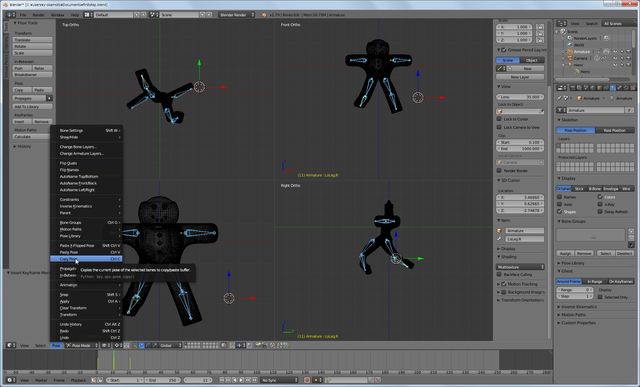
Task: Open the Render properties tab icon
Action: 573,88
